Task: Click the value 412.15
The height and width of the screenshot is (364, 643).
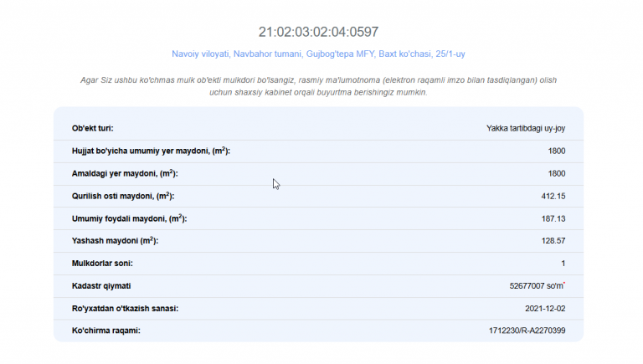Action: 553,196
